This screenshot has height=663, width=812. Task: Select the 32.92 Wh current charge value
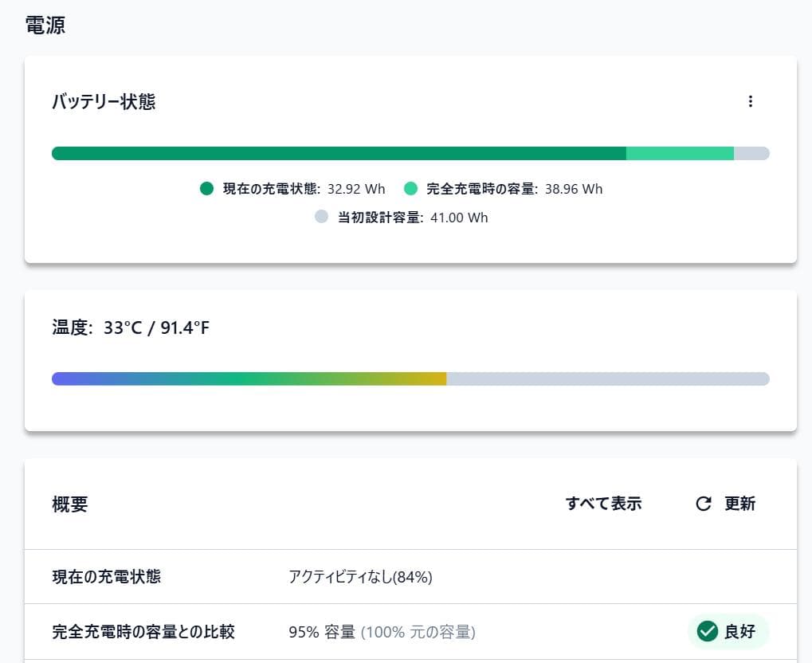[356, 189]
